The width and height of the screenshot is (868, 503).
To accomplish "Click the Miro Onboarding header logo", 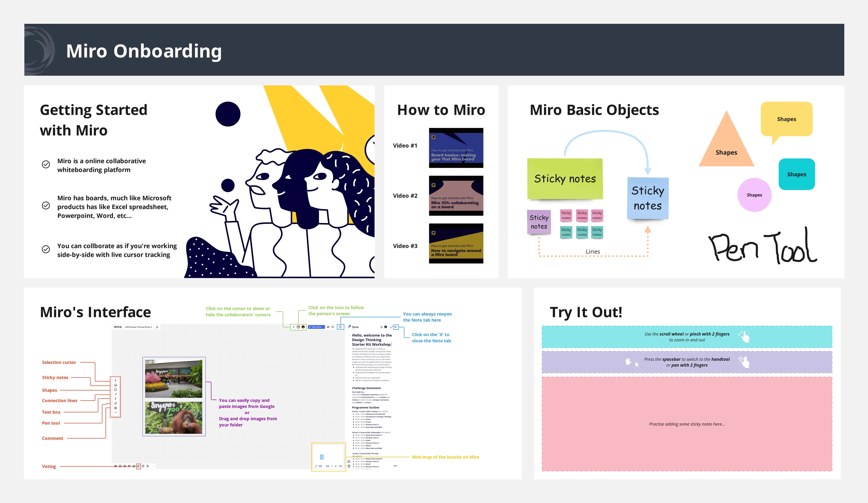I will (40, 50).
